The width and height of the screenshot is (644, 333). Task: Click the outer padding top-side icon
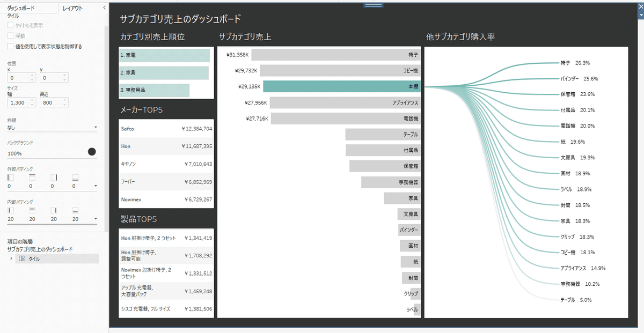tap(32, 177)
